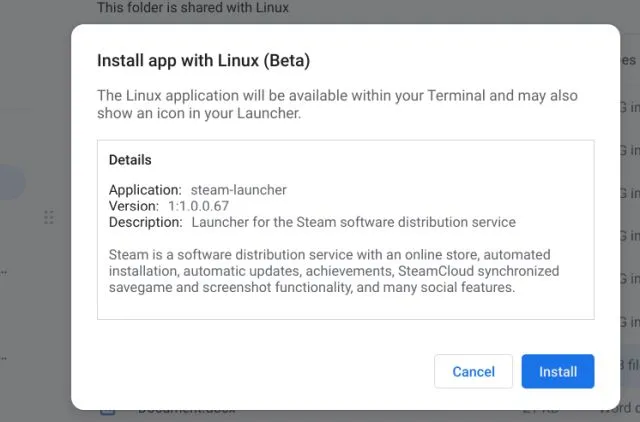The height and width of the screenshot is (422, 640).
Task: Click the 'Version:' label
Action: [134, 205]
